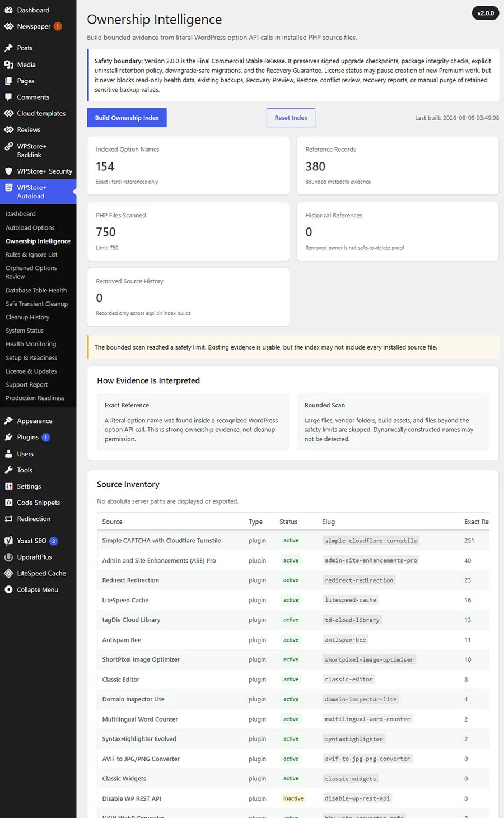Click the Reference Records card
The image size is (504, 818).
[x=398, y=165]
